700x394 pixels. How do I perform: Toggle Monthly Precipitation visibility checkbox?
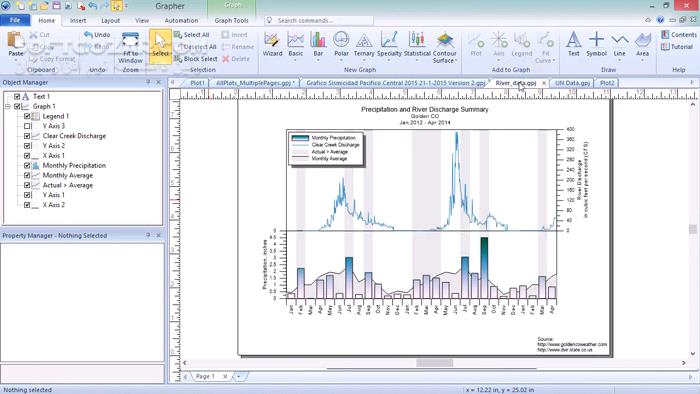click(x=27, y=166)
